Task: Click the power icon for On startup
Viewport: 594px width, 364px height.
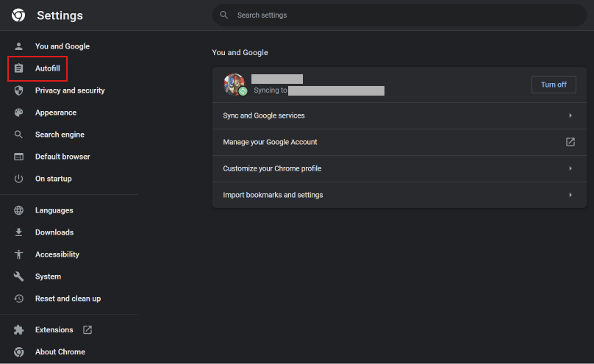Action: click(x=18, y=179)
